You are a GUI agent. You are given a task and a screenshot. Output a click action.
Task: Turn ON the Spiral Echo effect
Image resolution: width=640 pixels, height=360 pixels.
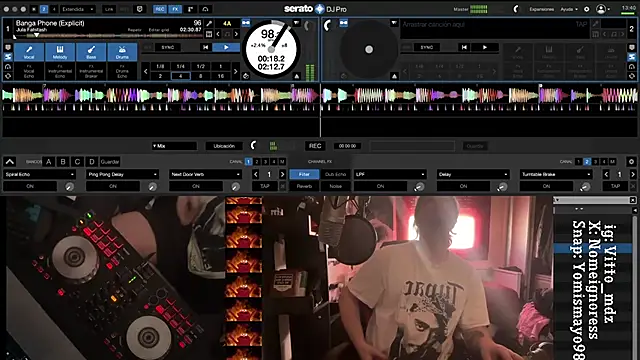click(30, 186)
